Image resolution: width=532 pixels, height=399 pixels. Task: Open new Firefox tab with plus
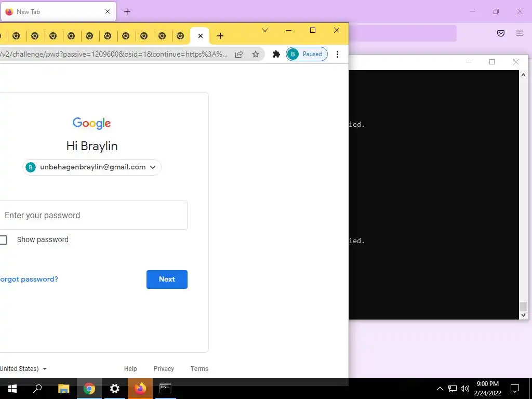(x=127, y=12)
